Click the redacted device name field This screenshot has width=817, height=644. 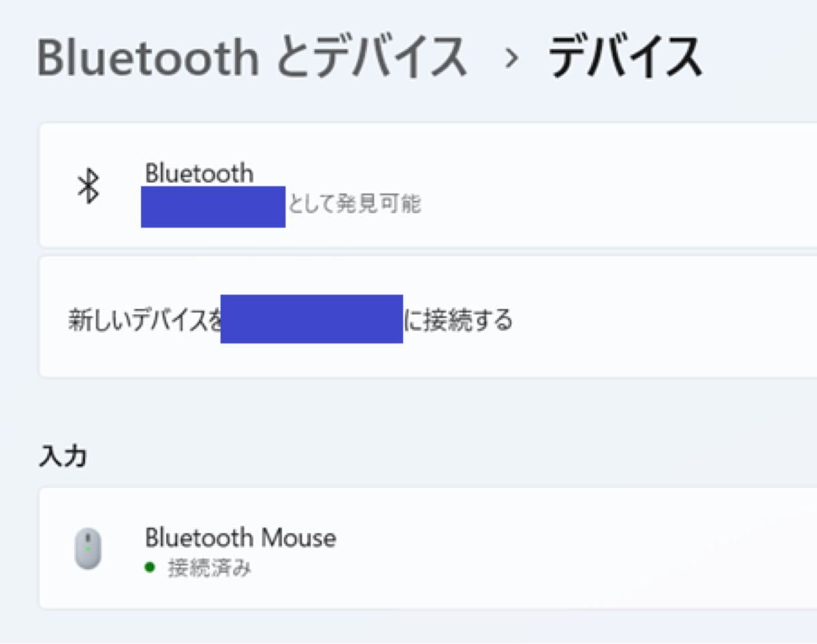212,206
